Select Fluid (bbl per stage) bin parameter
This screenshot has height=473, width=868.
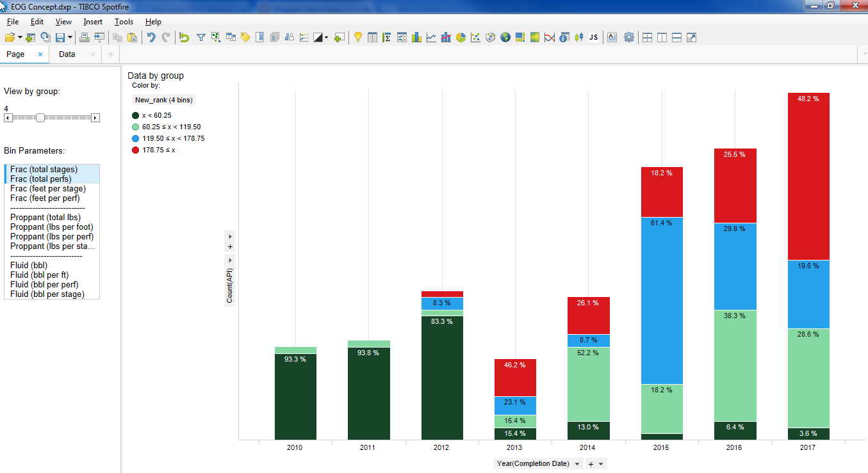pos(47,293)
